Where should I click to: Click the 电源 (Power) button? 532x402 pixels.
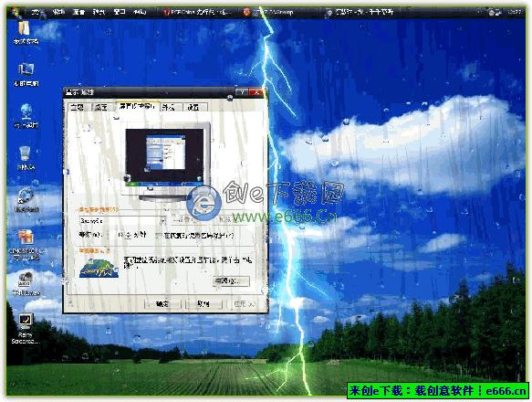tap(232, 281)
